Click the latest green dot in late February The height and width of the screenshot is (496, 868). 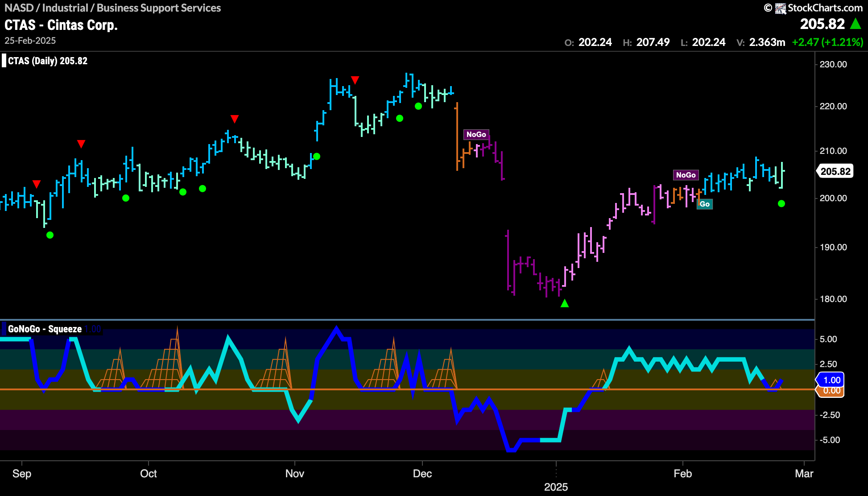(781, 203)
